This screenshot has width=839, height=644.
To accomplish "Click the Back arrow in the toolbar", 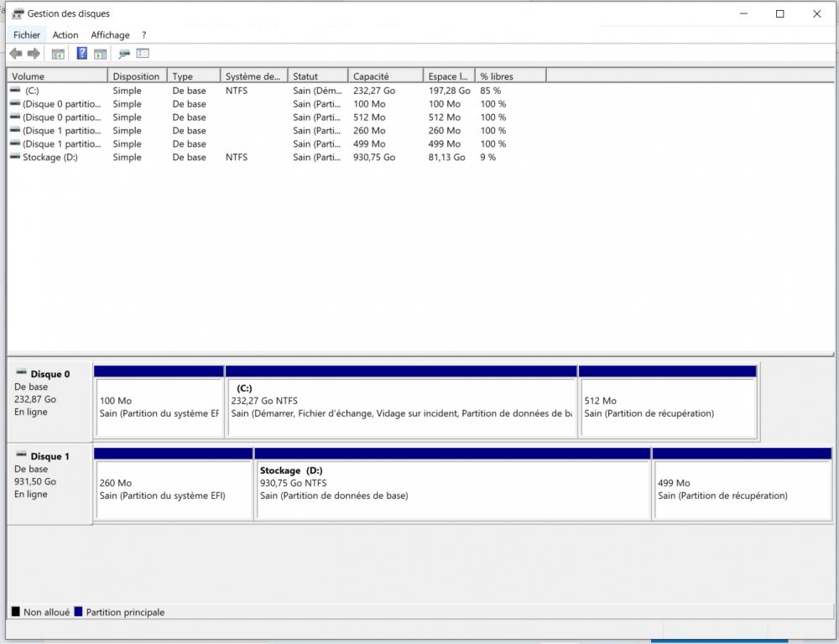I will (16, 54).
